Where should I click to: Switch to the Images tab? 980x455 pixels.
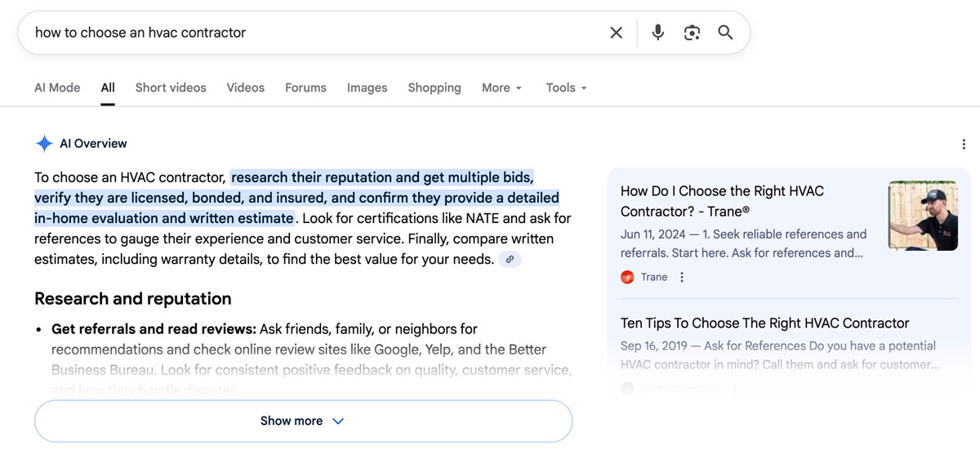[x=367, y=87]
